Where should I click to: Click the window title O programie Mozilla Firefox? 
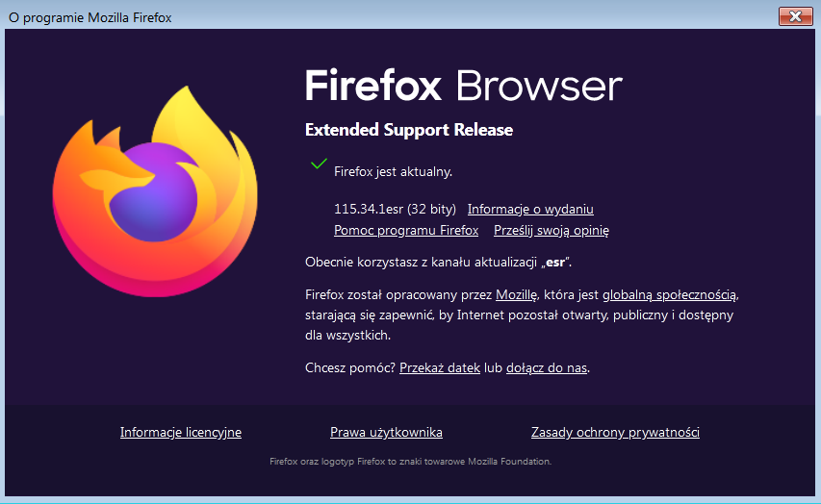tap(90, 18)
